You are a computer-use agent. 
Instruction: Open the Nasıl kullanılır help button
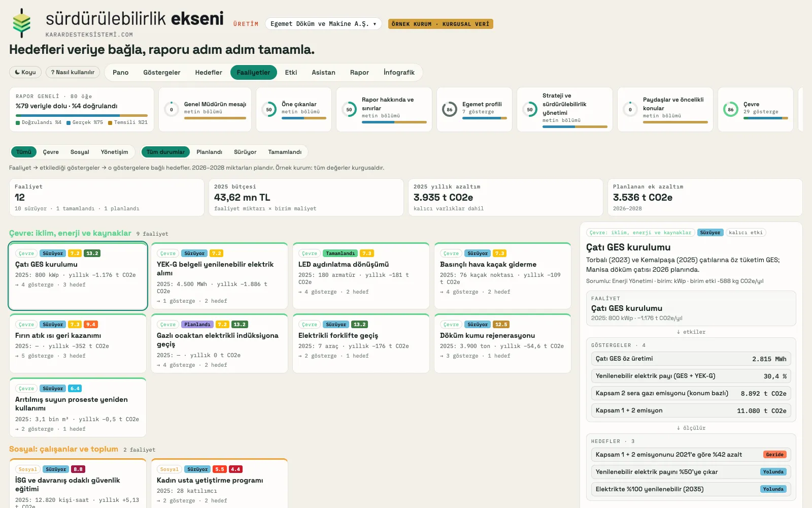pyautogui.click(x=73, y=72)
